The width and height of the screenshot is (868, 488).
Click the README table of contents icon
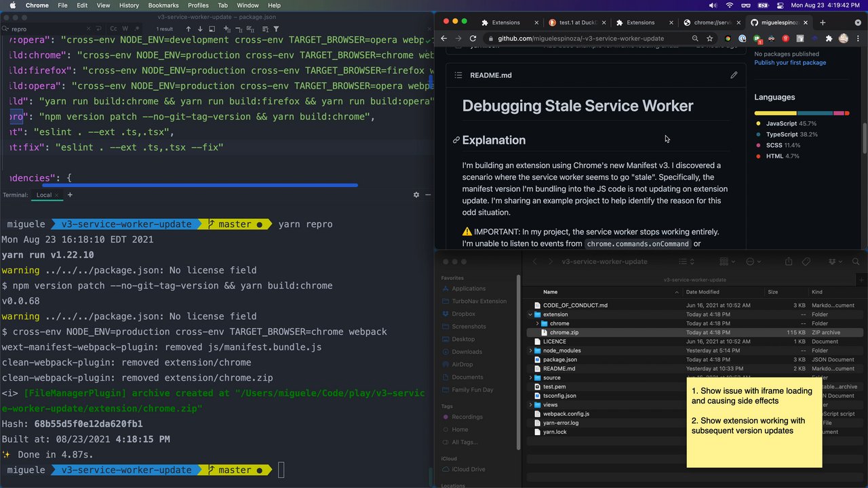tap(458, 75)
